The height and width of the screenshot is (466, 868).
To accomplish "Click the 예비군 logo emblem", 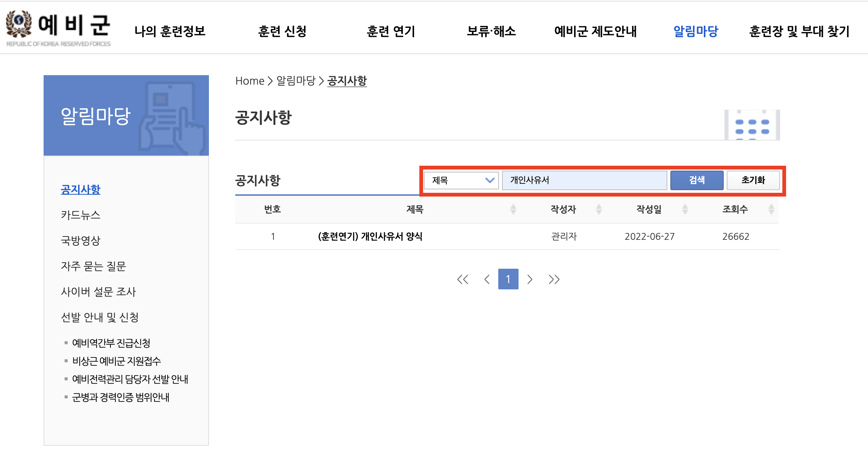I will [x=19, y=24].
